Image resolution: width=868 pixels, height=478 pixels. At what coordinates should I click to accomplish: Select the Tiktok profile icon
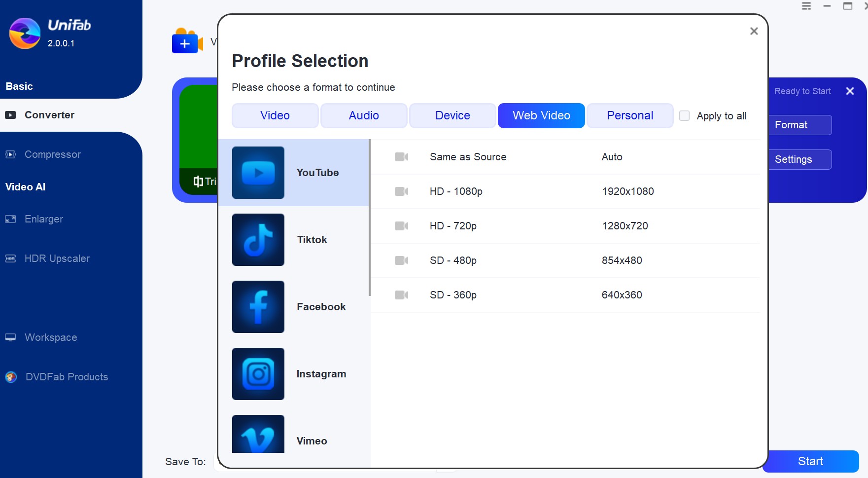pos(258,240)
